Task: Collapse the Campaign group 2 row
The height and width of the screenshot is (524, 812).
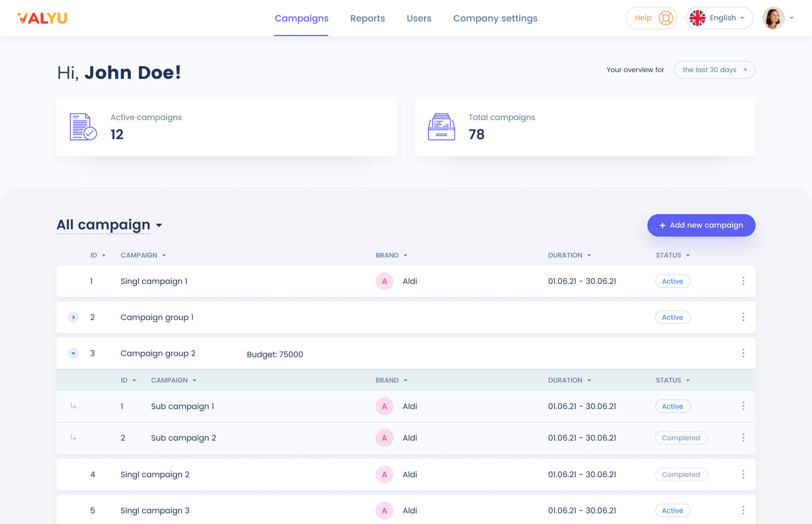Action: click(73, 353)
